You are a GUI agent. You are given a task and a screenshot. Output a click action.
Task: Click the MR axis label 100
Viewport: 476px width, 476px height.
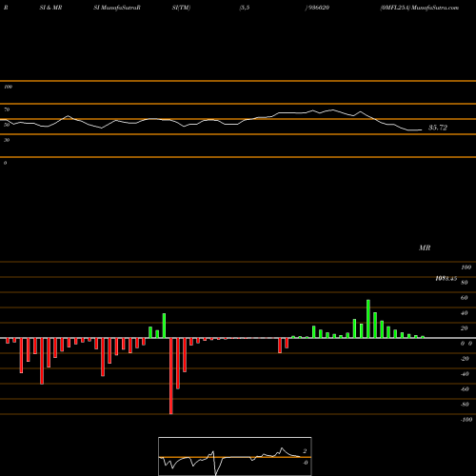point(466,268)
